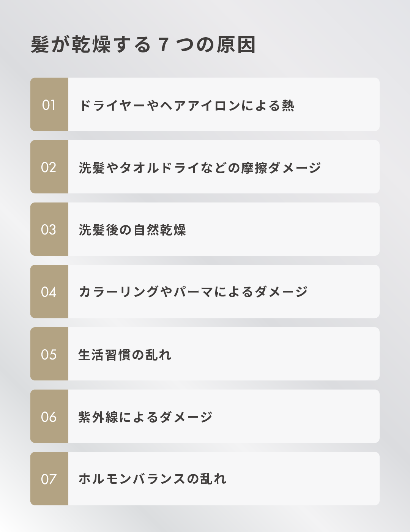Click the text 紫外線によるダメージ

[x=145, y=417]
